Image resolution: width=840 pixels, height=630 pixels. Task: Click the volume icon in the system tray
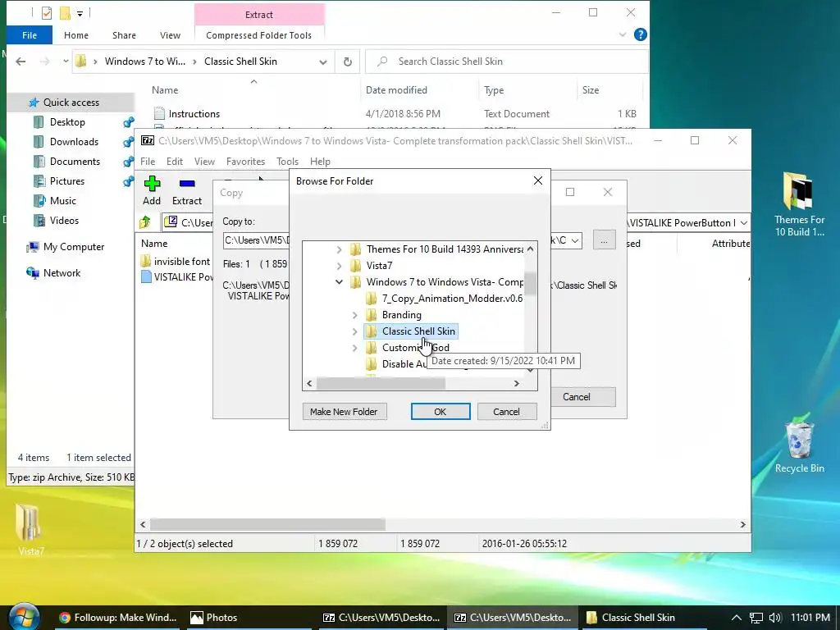(x=774, y=618)
